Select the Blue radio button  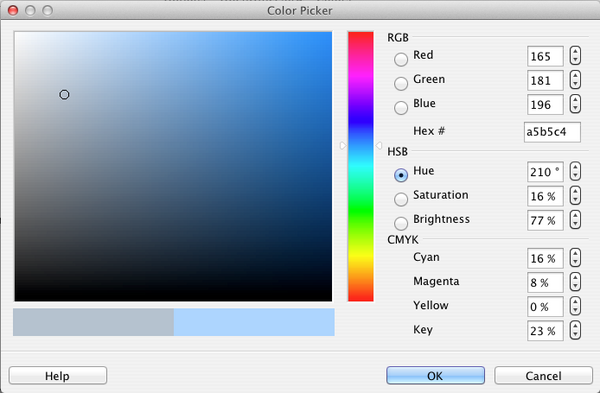coord(401,108)
